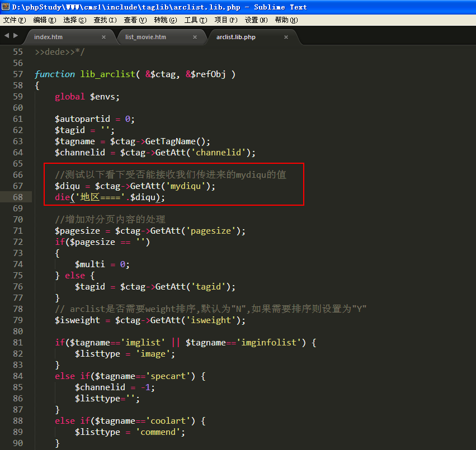Click the lib_arclist function name

(x=107, y=74)
